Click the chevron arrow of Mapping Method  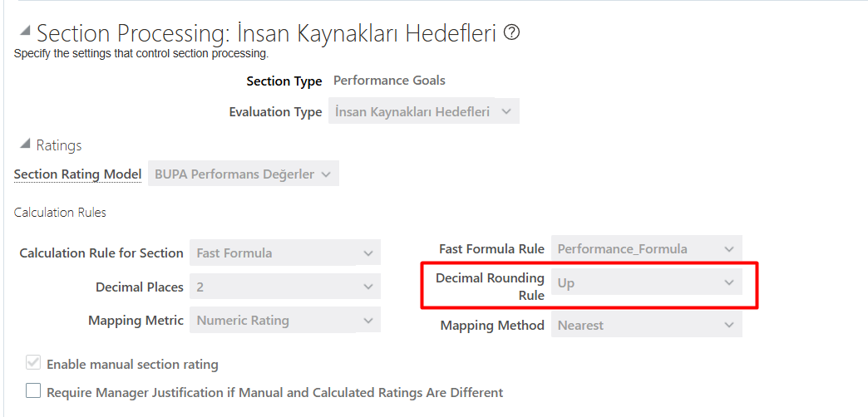[x=729, y=325]
